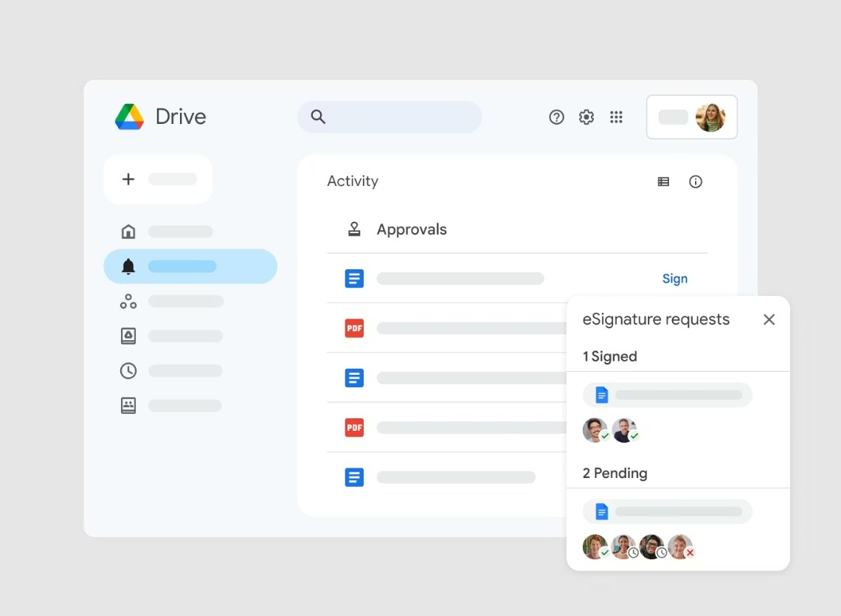Click the New plus button
The height and width of the screenshot is (616, 841).
tap(158, 179)
